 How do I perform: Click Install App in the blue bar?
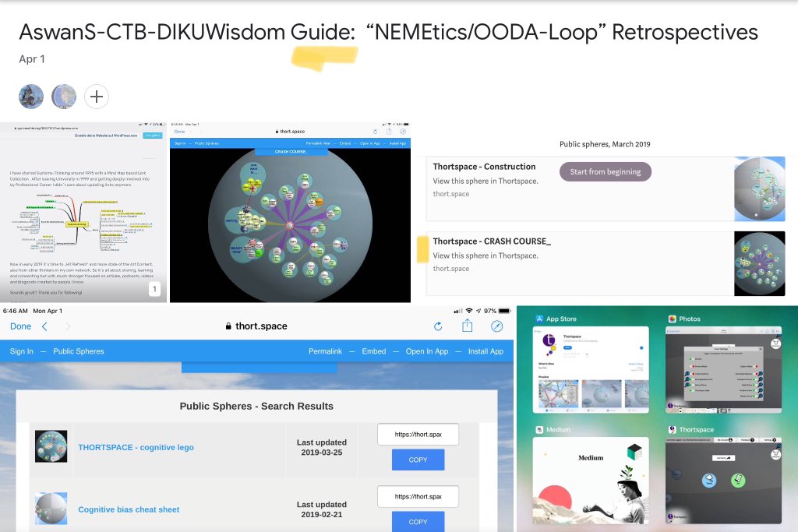point(486,351)
